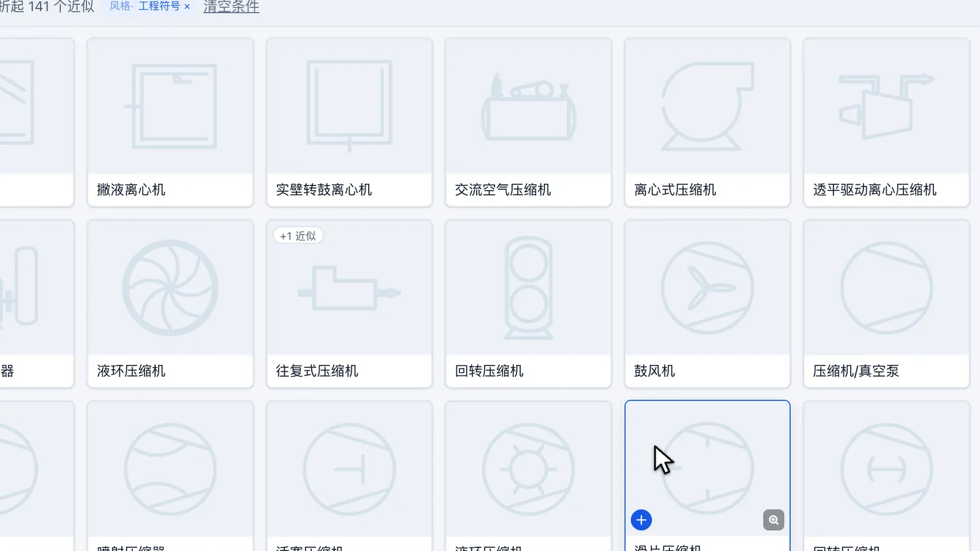Click the 141 个近似 collapse text
Image resolution: width=980 pixels, height=551 pixels.
click(x=47, y=7)
